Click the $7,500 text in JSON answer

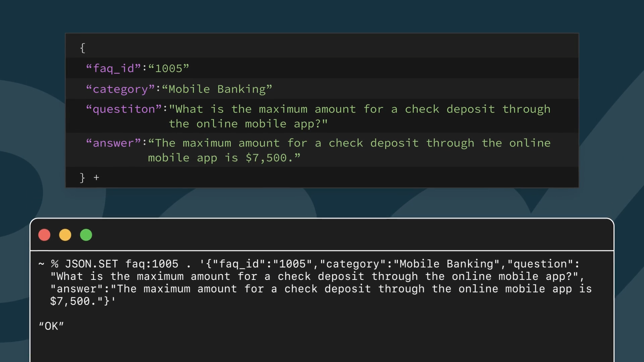266,158
